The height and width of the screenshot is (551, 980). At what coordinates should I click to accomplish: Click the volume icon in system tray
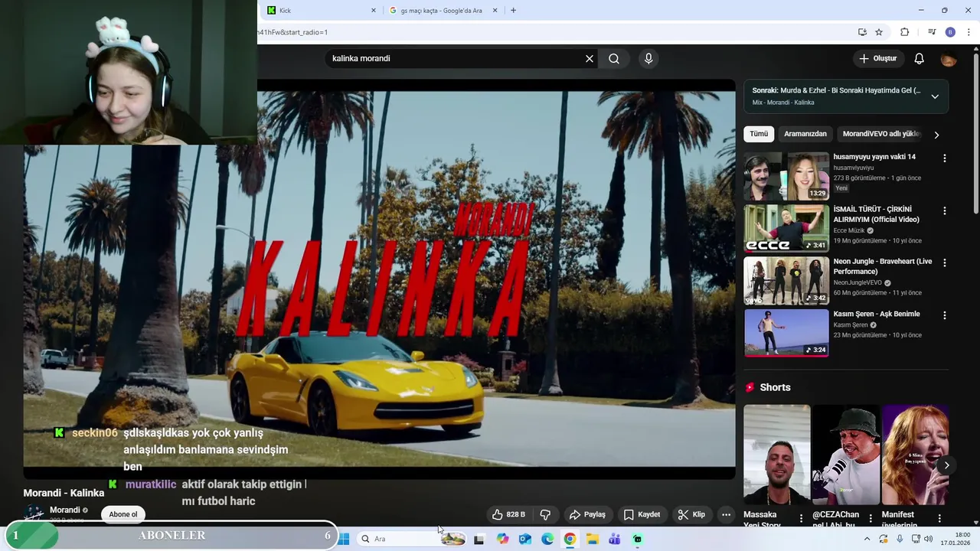coord(928,539)
